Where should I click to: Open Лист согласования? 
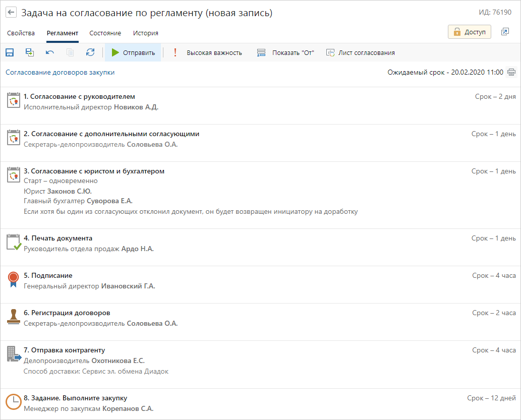pos(361,52)
